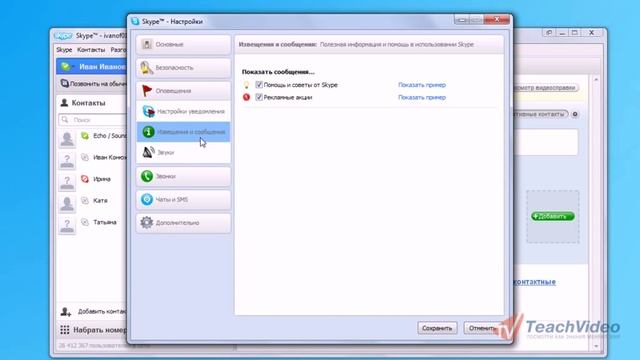Click the add-contact person icon
The height and width of the screenshot is (360, 640).
(66, 312)
